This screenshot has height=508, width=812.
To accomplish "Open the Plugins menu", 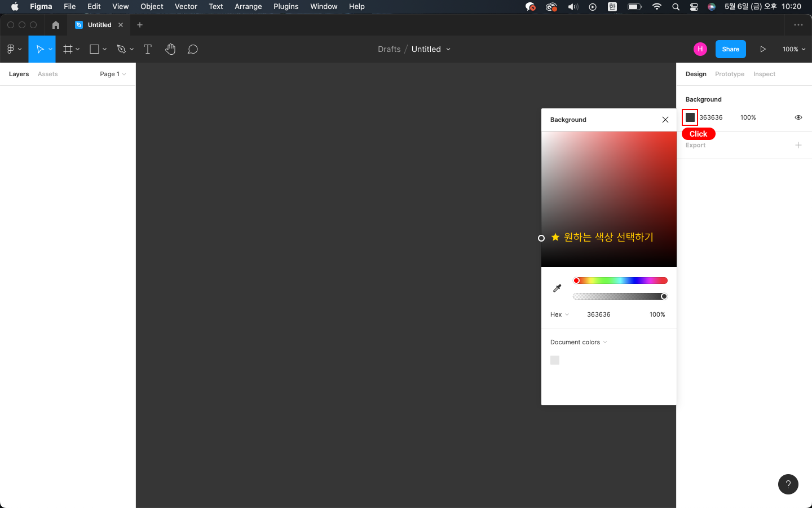I will (286, 6).
